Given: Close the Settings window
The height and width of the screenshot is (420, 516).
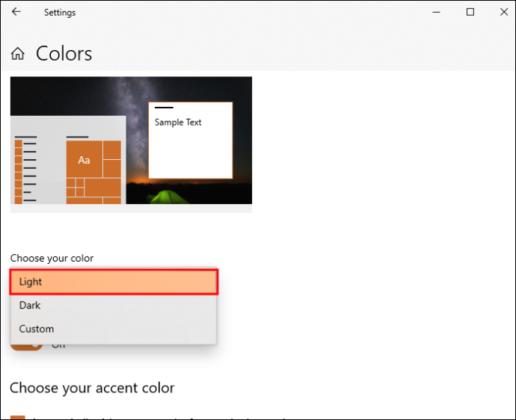Looking at the screenshot, I should (504, 12).
